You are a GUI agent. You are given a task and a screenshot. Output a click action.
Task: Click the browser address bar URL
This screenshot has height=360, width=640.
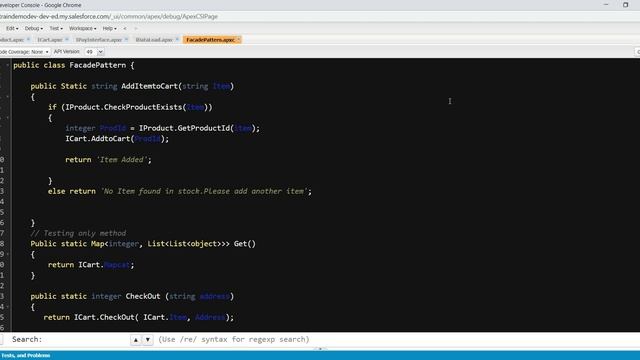[109, 16]
